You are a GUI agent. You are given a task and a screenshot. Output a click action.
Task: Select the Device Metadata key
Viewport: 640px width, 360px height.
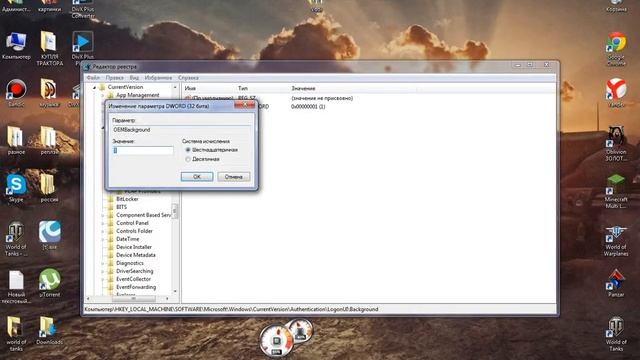[136, 255]
